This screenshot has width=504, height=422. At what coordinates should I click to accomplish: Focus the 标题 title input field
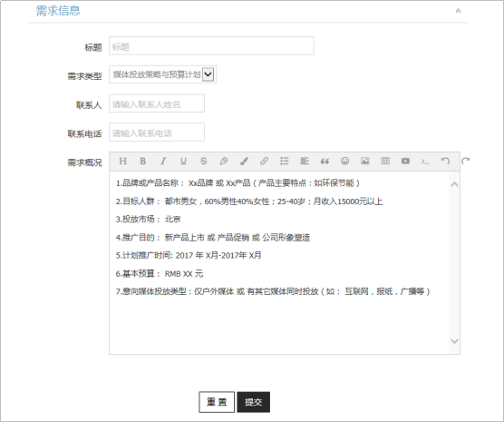click(x=211, y=45)
